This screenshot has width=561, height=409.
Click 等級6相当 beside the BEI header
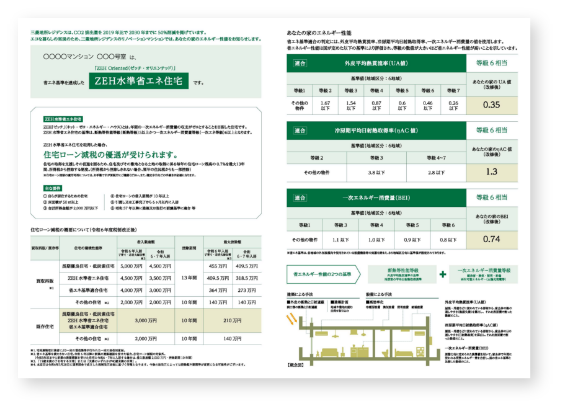click(x=492, y=198)
